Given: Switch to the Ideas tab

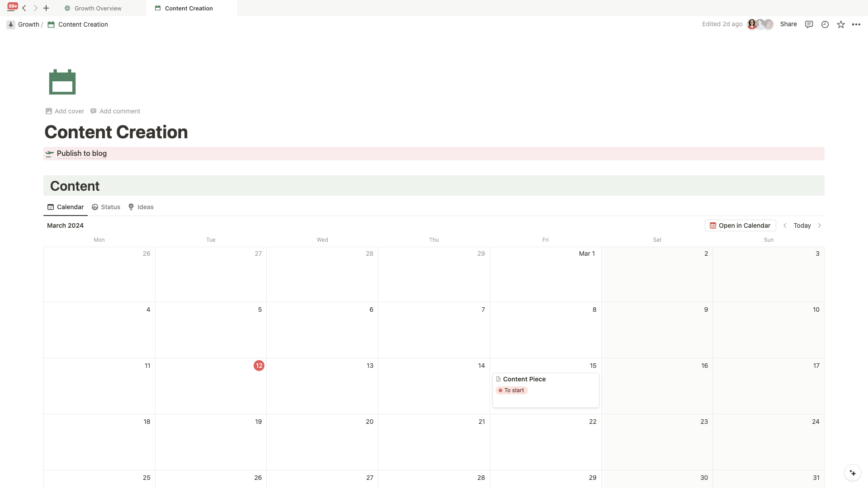Looking at the screenshot, I should (x=146, y=207).
